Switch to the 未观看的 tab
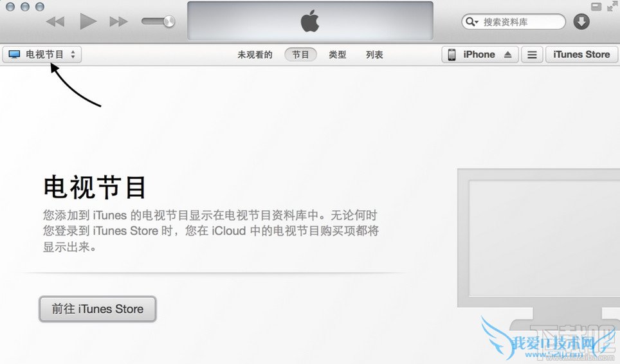620x364 pixels. point(255,55)
